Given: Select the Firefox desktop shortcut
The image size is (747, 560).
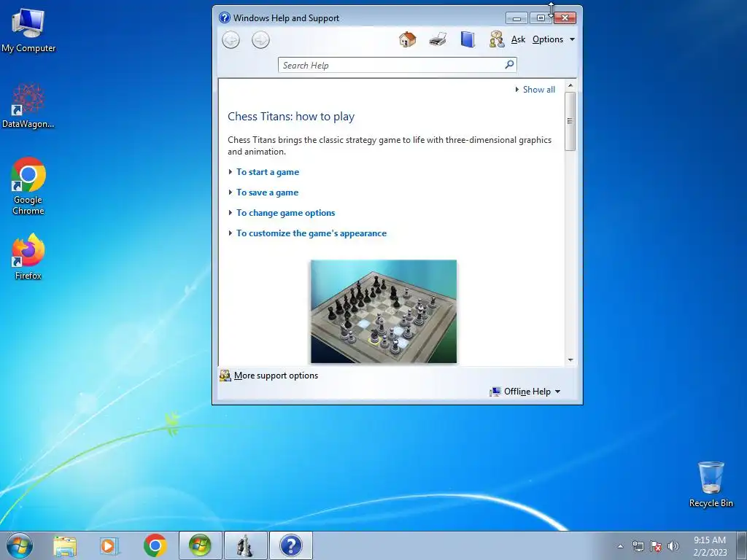Looking at the screenshot, I should pyautogui.click(x=28, y=257).
